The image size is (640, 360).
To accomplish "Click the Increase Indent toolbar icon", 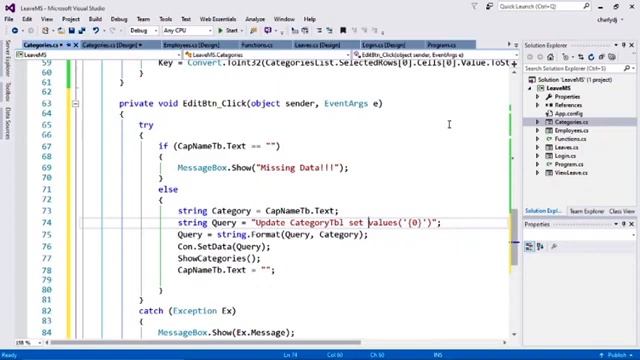I will 329,31.
